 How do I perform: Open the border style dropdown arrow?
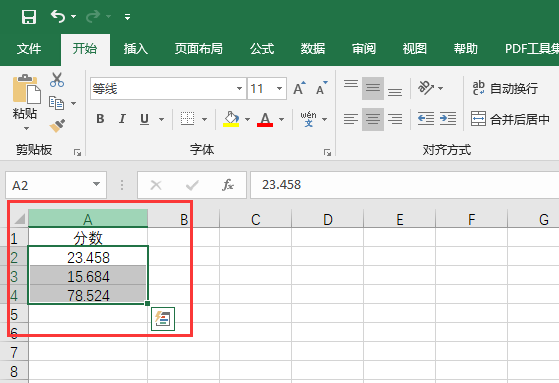[205, 119]
